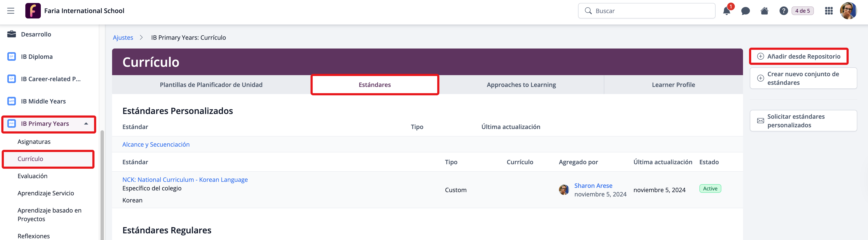This screenshot has height=240, width=868.
Task: Click the Faria school logo
Action: coord(33,11)
